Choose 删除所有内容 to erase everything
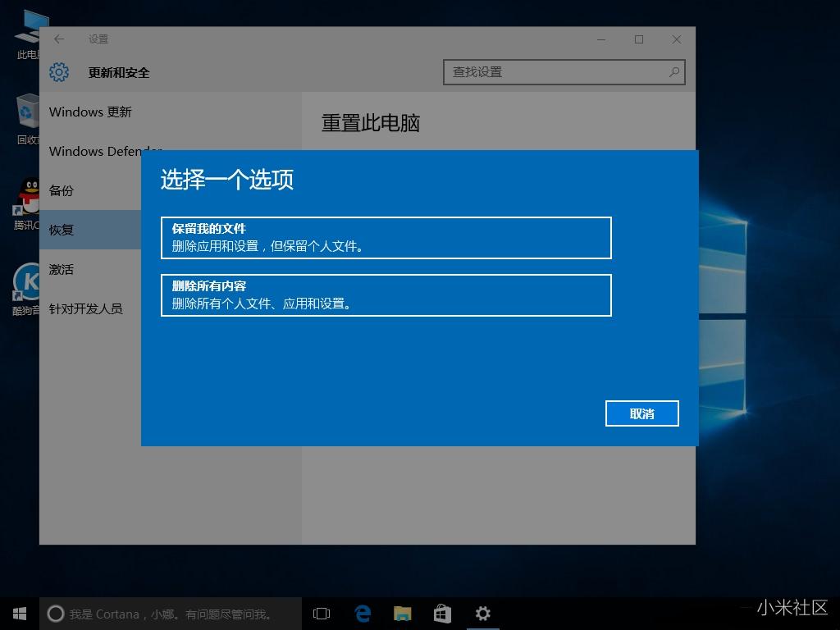 [x=386, y=294]
